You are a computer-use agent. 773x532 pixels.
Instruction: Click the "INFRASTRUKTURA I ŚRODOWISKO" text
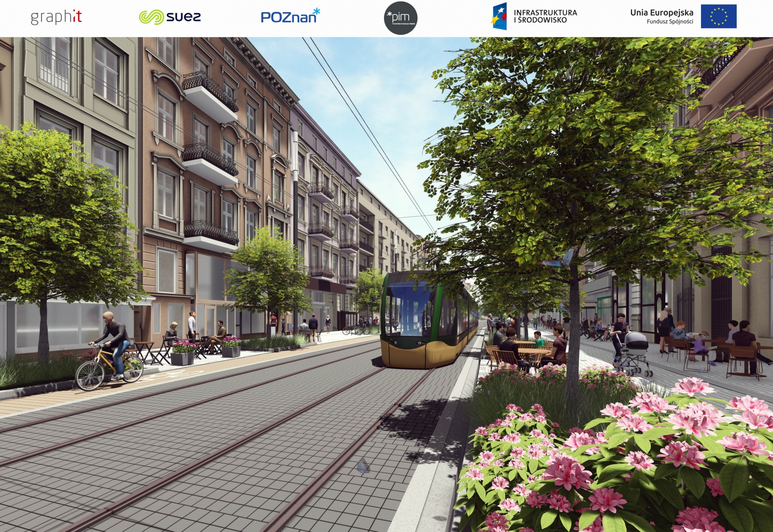[545, 16]
